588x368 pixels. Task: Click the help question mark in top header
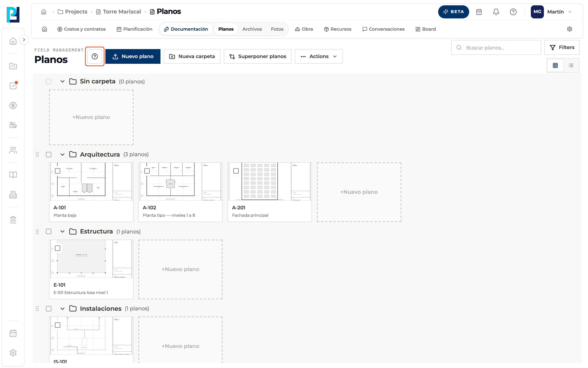point(513,12)
